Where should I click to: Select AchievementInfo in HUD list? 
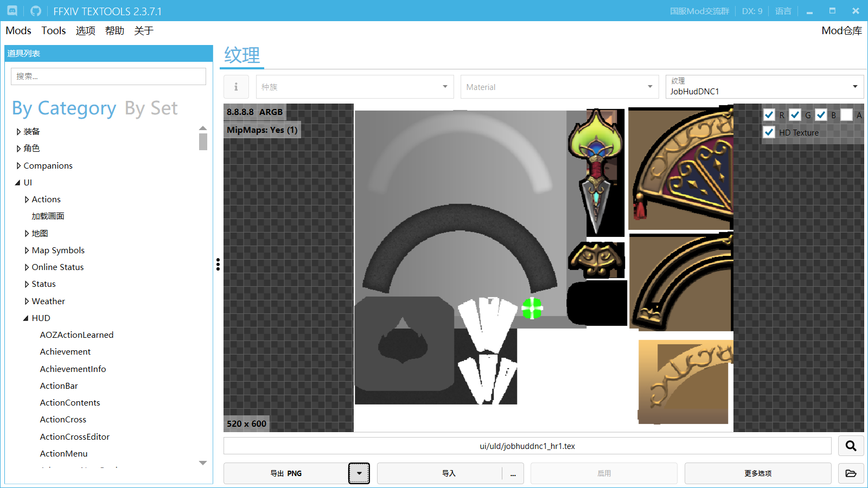(73, 369)
